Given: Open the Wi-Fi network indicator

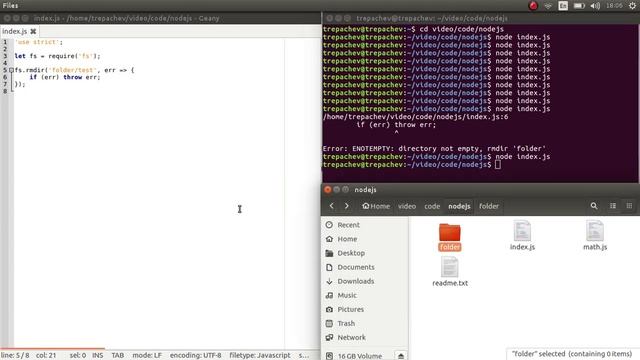Looking at the screenshot, I should click(x=548, y=6).
